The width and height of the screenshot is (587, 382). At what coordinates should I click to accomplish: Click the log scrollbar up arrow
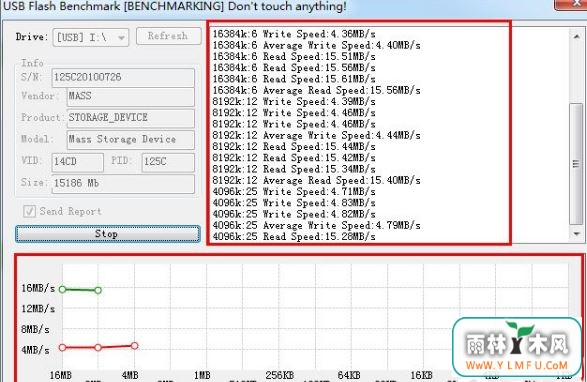(577, 37)
